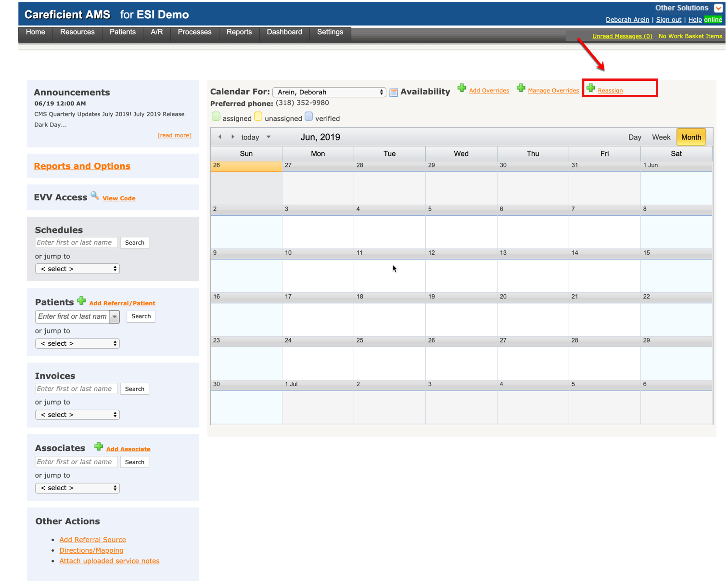Click the Add Overrides link

[489, 91]
